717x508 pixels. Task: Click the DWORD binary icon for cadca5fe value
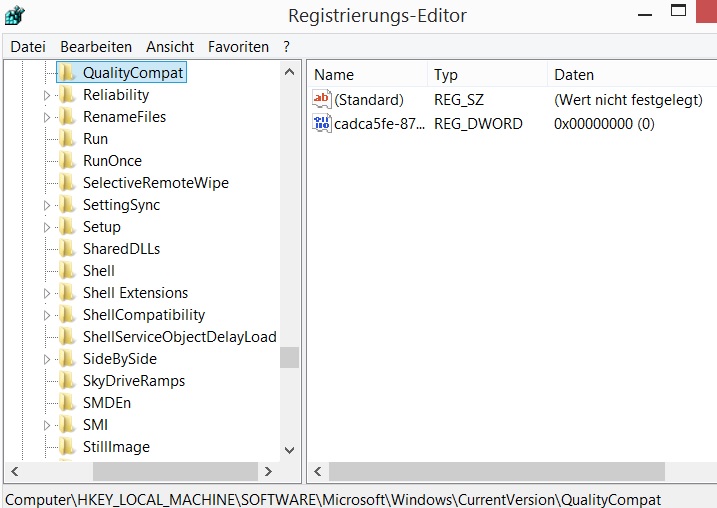click(322, 123)
